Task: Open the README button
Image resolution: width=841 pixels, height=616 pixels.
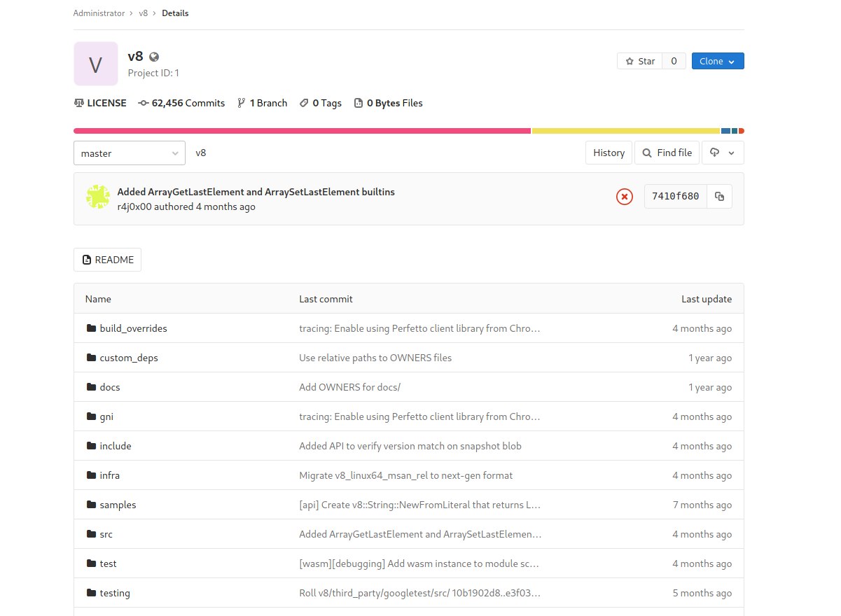Action: pos(107,260)
